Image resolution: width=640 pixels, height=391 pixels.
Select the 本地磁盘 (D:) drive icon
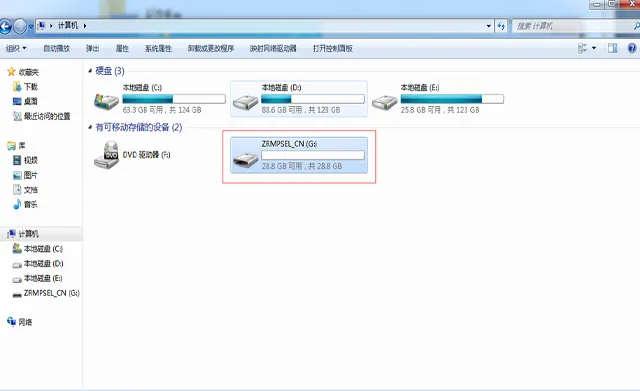[245, 102]
